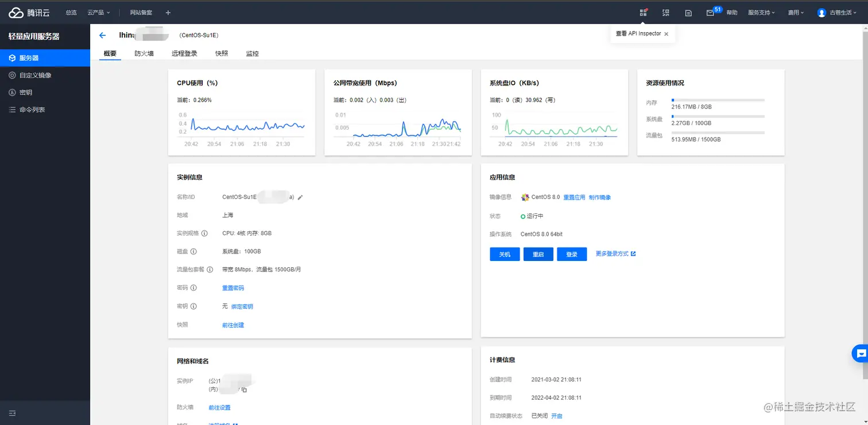868x425 pixels.
Task: Open the 古巷生活 account dropdown
Action: pos(844,13)
